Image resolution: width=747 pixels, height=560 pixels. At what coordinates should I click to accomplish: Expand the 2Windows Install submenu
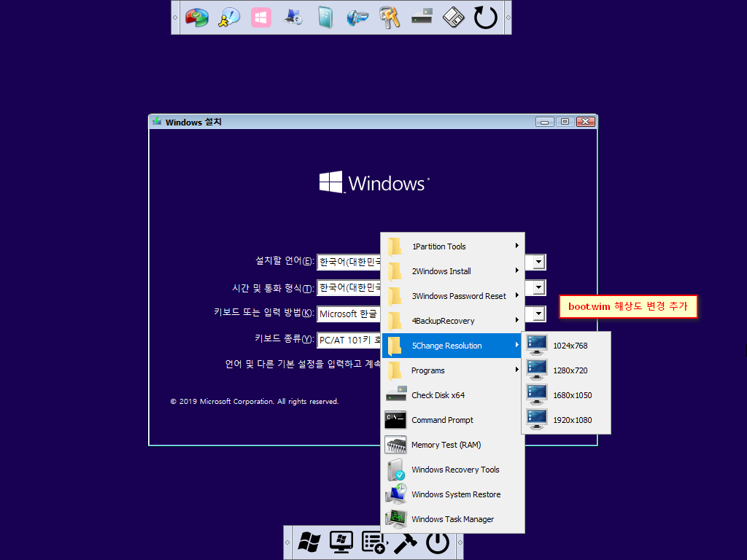click(453, 271)
